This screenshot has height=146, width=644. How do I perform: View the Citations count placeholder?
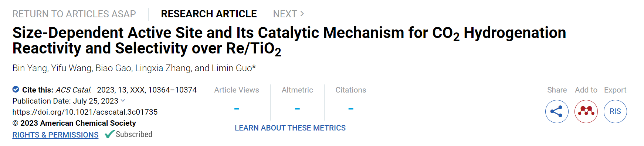tap(351, 109)
